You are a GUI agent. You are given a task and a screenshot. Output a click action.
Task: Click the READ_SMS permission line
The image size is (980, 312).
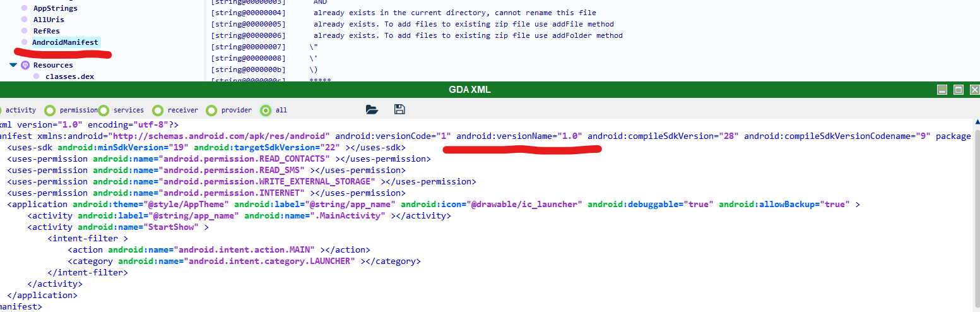[206, 170]
